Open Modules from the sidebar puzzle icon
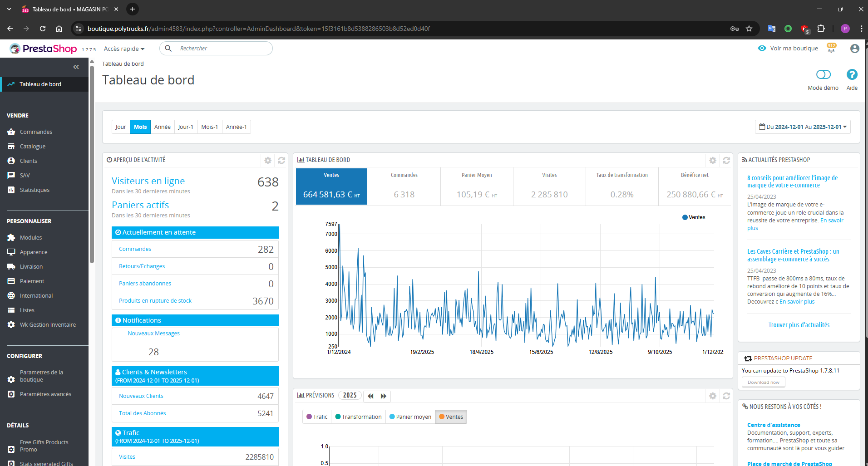This screenshot has width=868, height=466. 11,238
